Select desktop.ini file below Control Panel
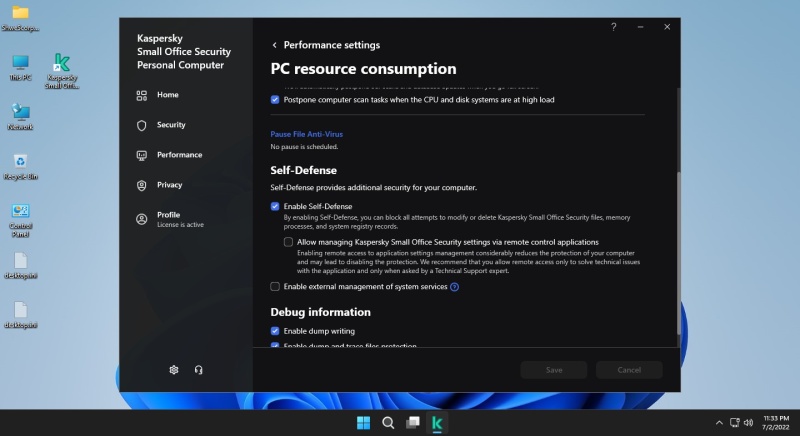The image size is (800, 436). tap(20, 266)
